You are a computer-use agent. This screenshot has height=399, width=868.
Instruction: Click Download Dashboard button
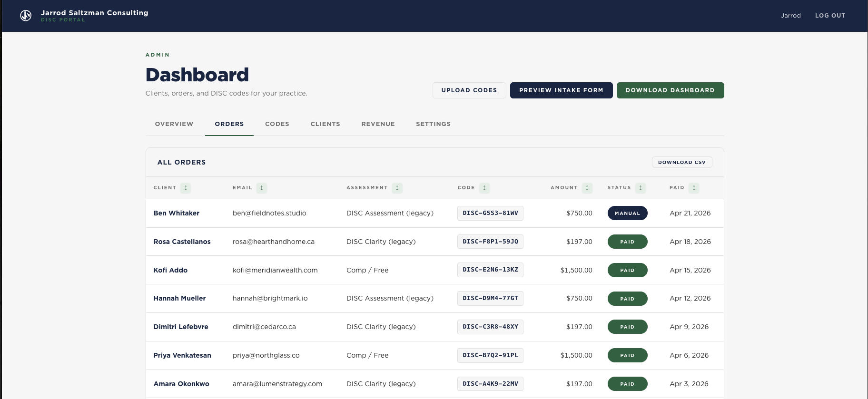[x=670, y=90]
